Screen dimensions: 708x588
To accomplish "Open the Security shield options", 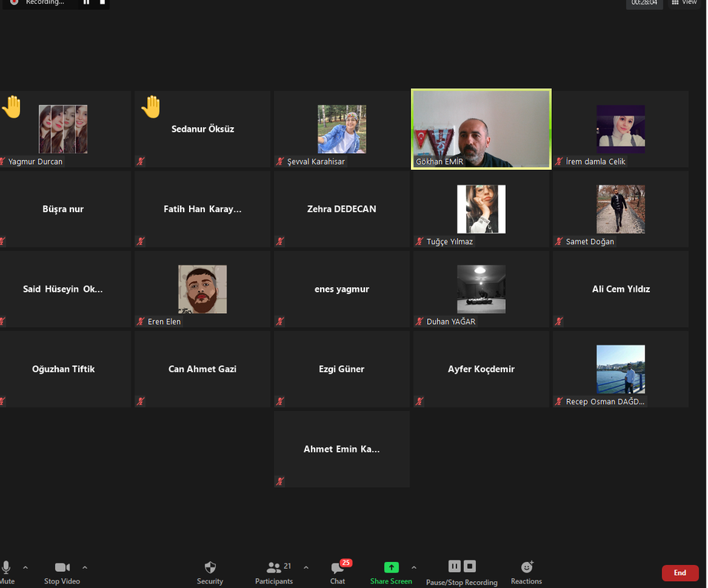I will tap(210, 567).
